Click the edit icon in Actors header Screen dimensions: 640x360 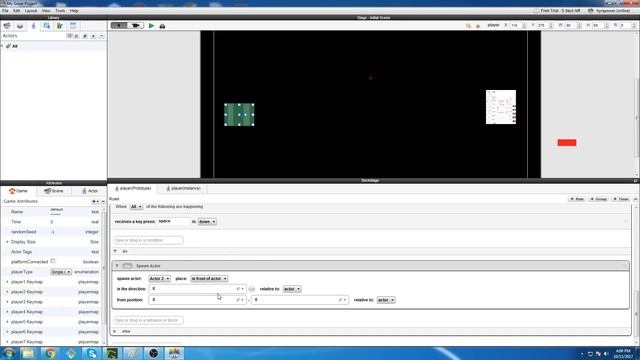(85, 36)
